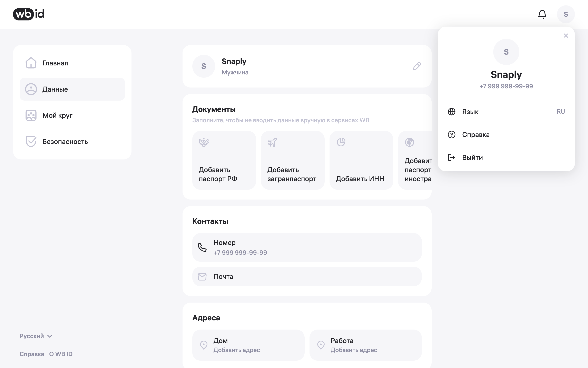Click the question mark icon beside Справка
This screenshot has height=368, width=588.
(x=451, y=135)
